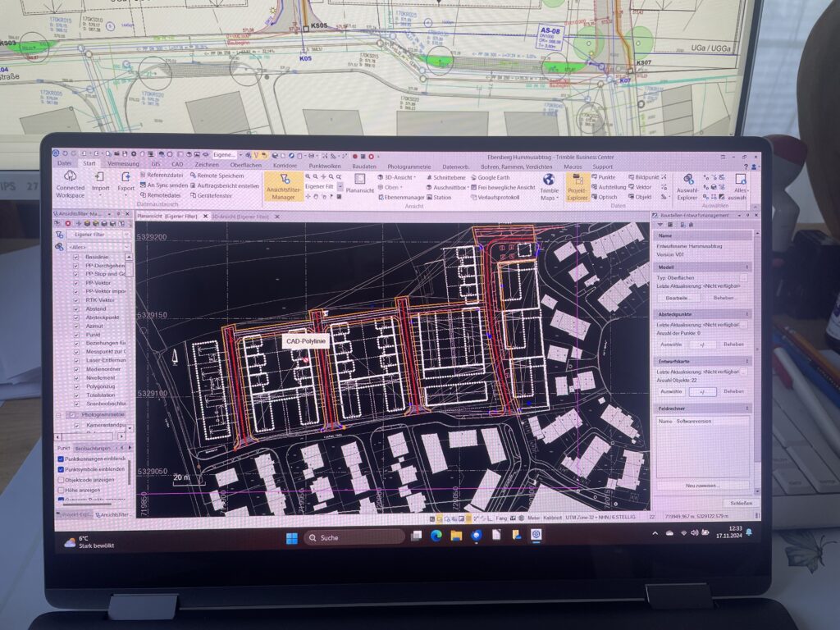Switch to the Vermessung ribbon tab

123,164
